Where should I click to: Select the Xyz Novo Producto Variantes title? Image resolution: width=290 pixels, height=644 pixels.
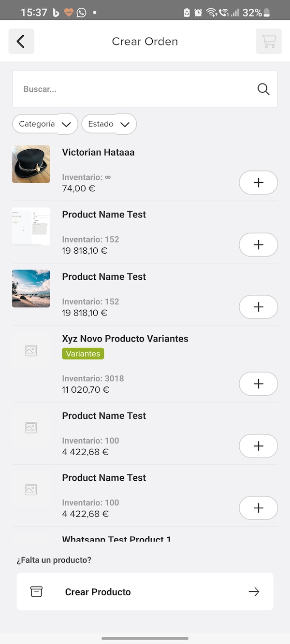pyautogui.click(x=125, y=339)
